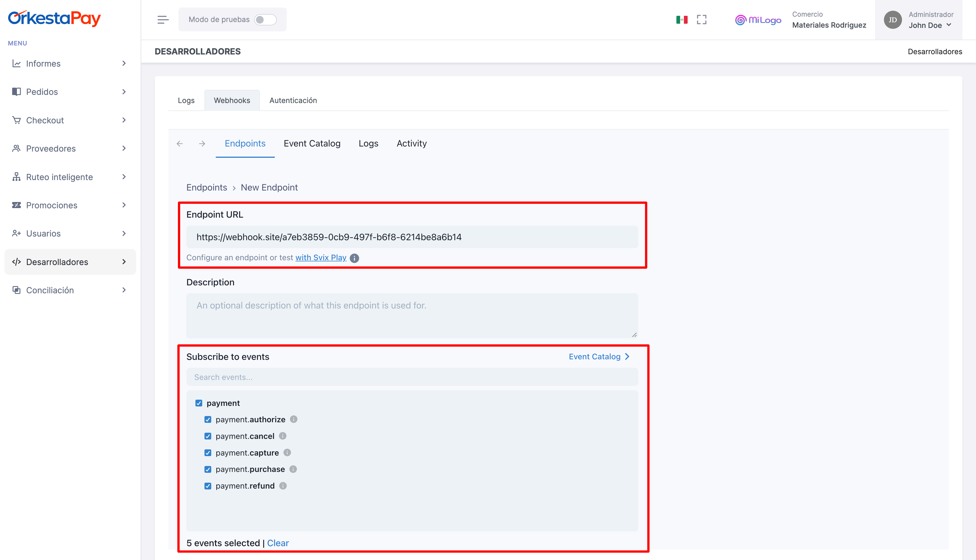Focus the Search events field
The image size is (976, 560).
pos(412,377)
